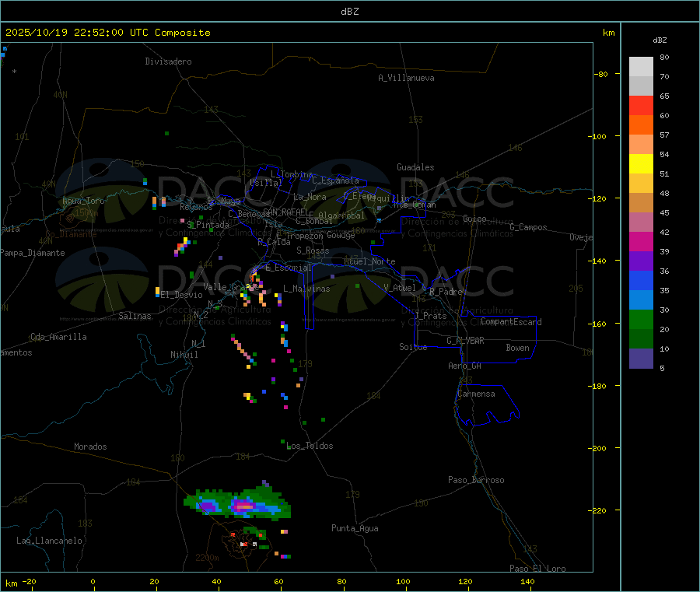This screenshot has height=592, width=700.
Task: Click the Soitue label
Action: pyautogui.click(x=414, y=347)
